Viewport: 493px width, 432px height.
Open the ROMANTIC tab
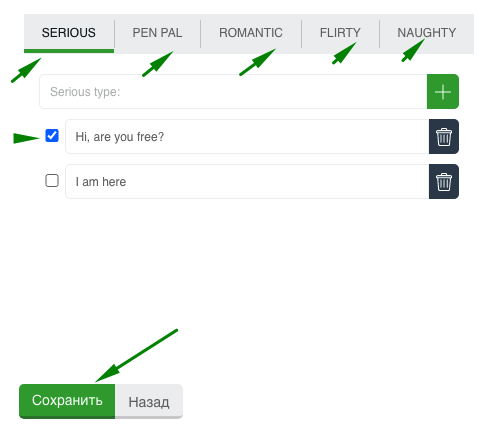(251, 33)
